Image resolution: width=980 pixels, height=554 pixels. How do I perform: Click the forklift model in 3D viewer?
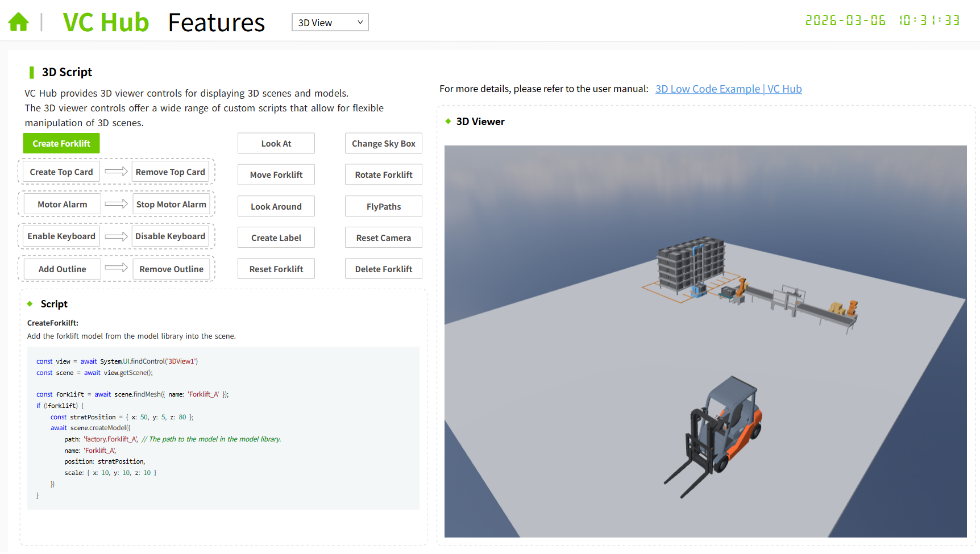click(720, 434)
